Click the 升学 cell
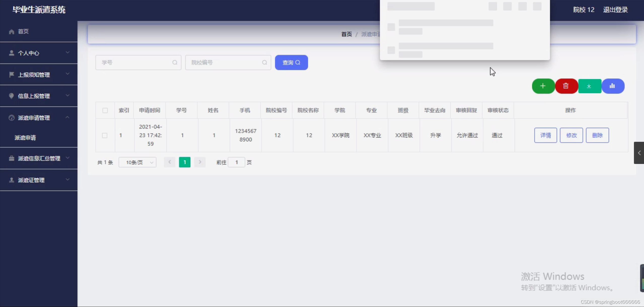Viewport: 644px width, 307px height. [436, 135]
